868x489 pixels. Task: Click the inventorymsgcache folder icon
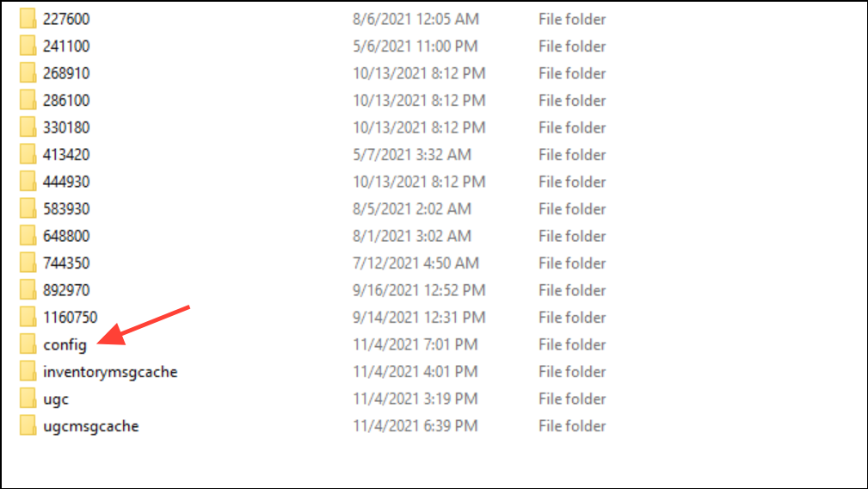click(28, 371)
